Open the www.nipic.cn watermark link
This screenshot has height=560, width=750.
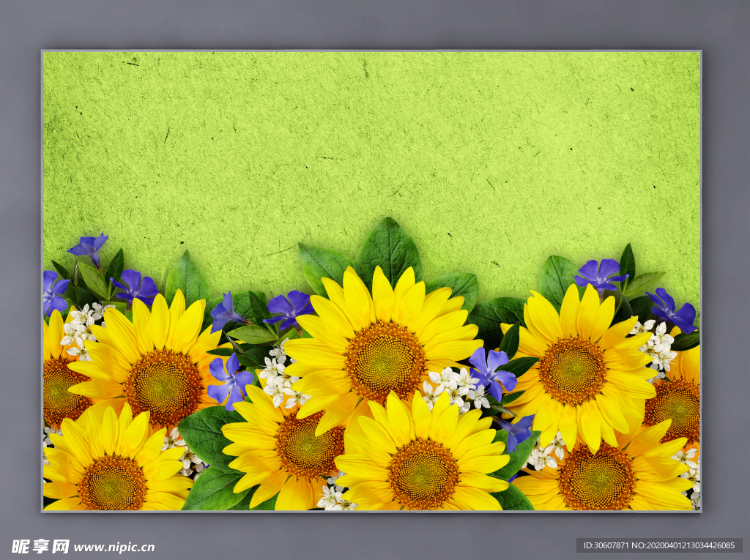(x=114, y=547)
